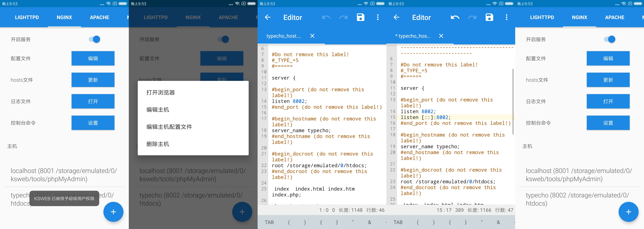Choose 删除主机 from the host popup menu
The width and height of the screenshot is (644, 229).
(158, 144)
